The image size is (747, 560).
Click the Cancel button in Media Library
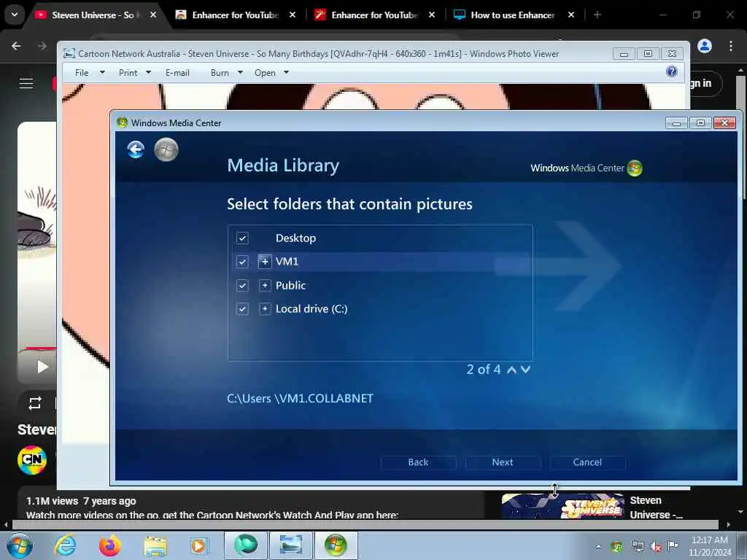click(x=587, y=462)
